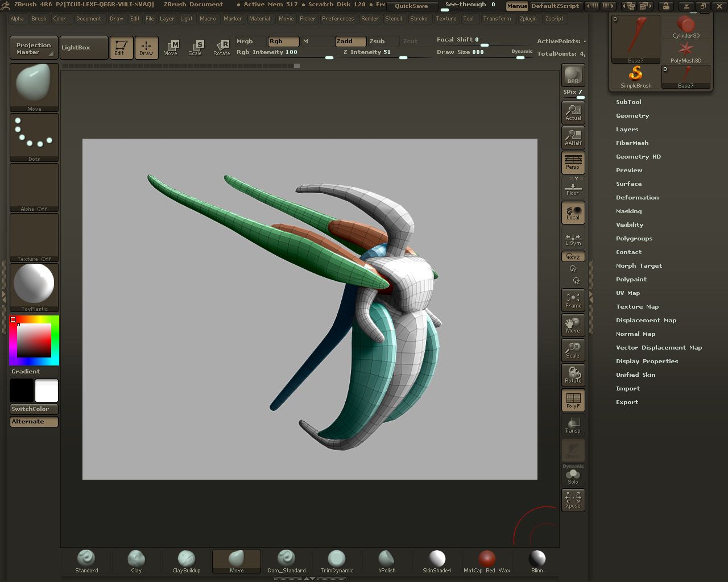This screenshot has width=728, height=582.
Task: Open LightBox
Action: point(84,48)
